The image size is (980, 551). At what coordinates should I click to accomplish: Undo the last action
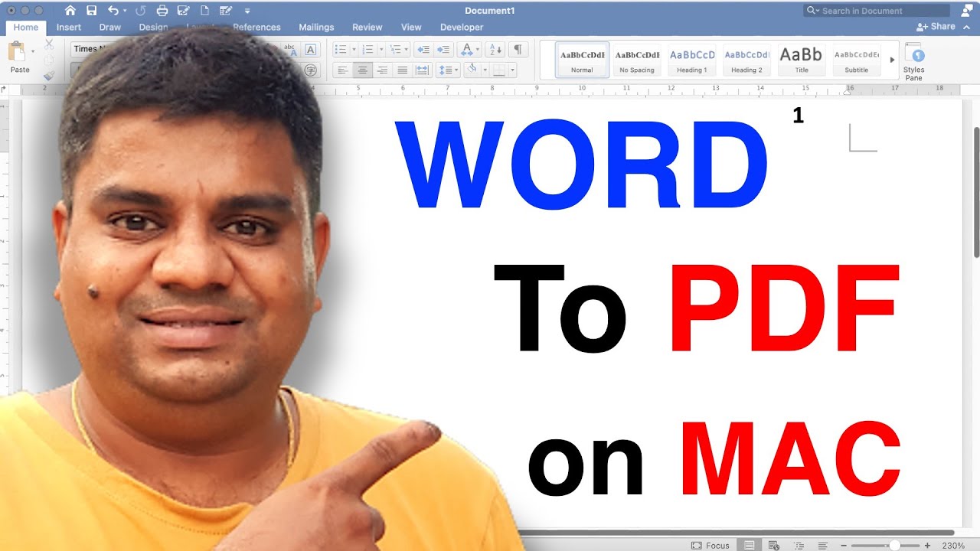coord(113,11)
